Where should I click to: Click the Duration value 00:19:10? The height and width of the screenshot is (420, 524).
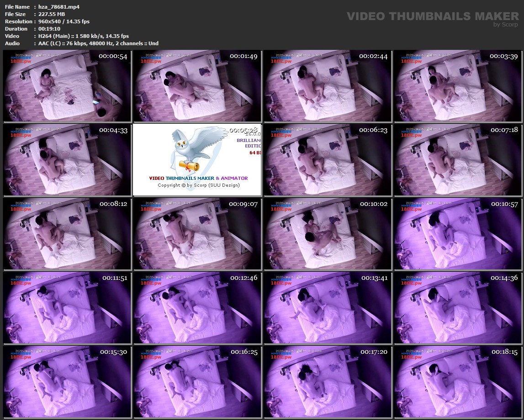point(49,29)
